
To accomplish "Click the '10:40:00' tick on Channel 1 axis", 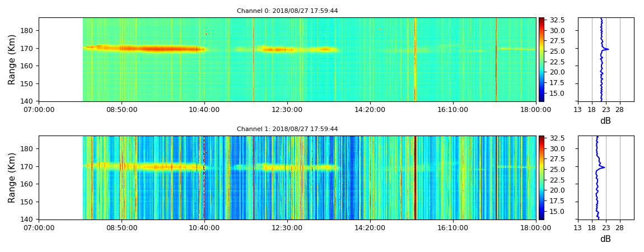I will (x=204, y=228).
